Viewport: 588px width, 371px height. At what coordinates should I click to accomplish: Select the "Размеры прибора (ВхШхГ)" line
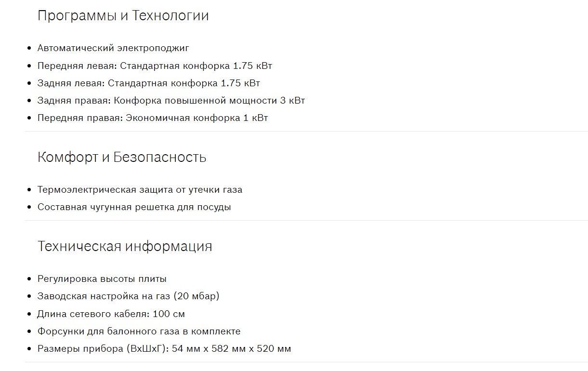coord(164,349)
